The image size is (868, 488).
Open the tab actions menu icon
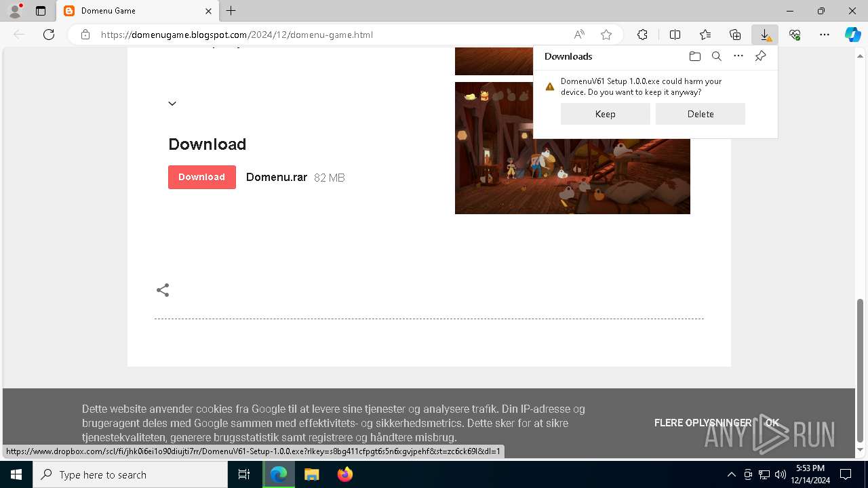coord(41,11)
